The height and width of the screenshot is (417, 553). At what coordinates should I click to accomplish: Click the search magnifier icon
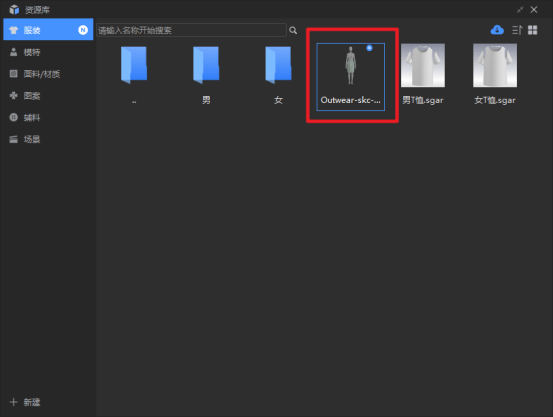[293, 30]
